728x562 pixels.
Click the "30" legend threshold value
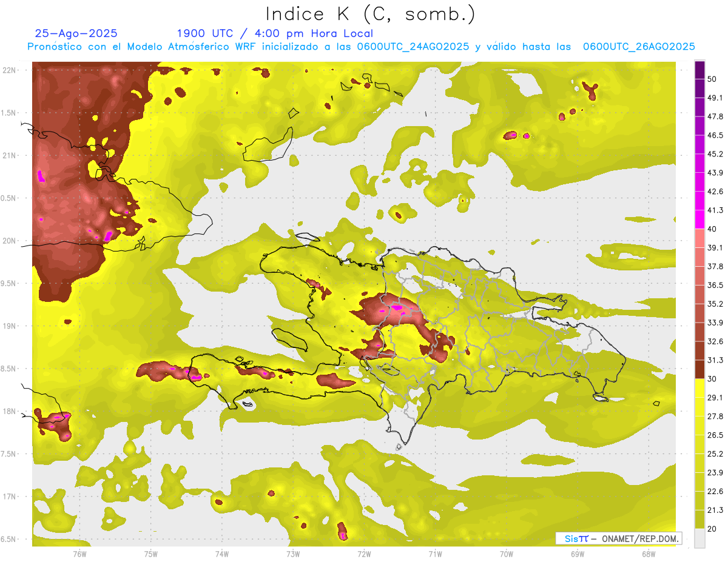[713, 379]
